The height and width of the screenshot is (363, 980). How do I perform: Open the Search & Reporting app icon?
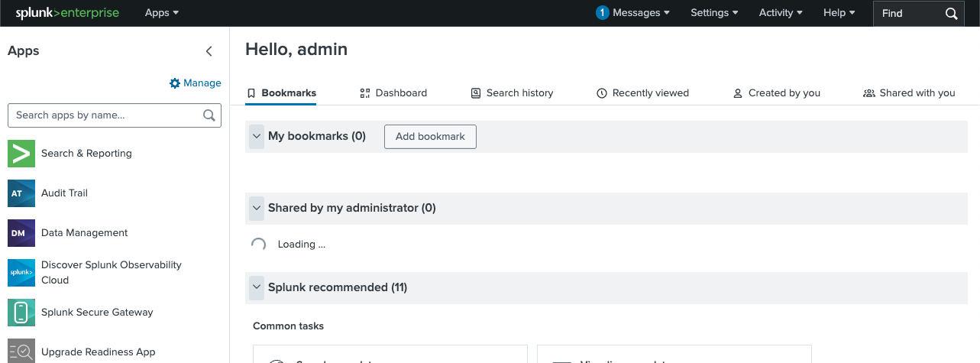click(21, 154)
